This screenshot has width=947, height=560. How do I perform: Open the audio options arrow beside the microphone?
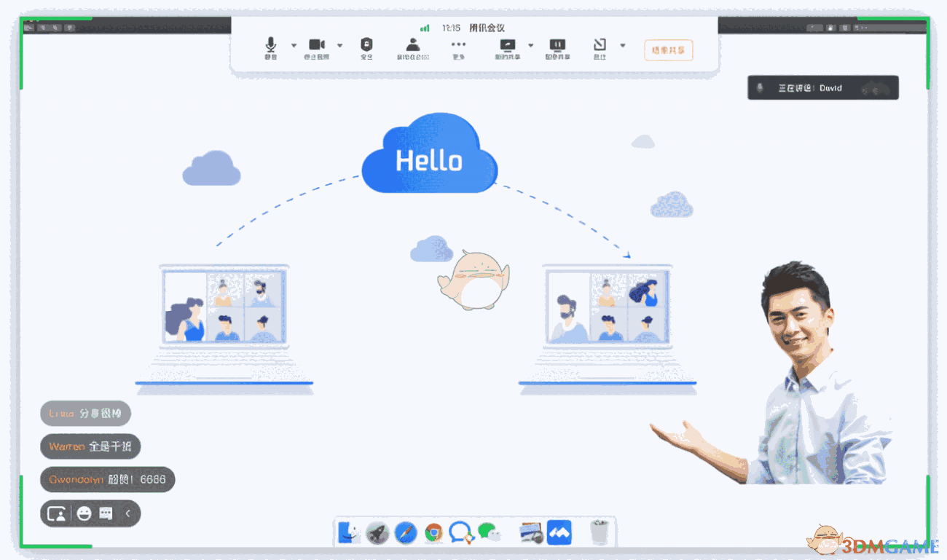coord(294,45)
